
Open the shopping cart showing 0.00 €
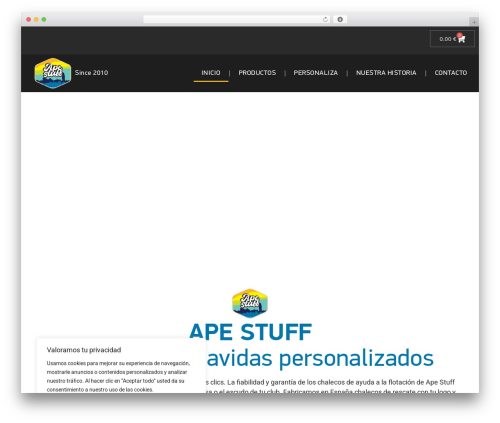coord(452,39)
